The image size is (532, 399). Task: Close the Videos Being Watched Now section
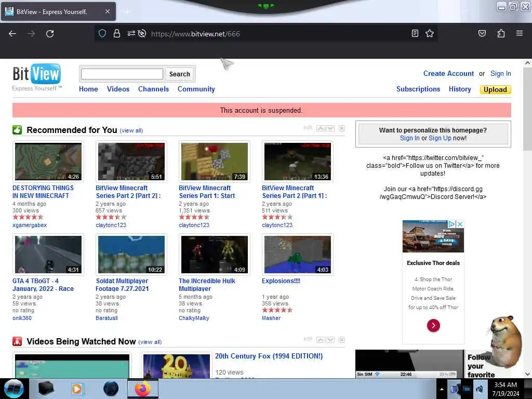click(342, 340)
